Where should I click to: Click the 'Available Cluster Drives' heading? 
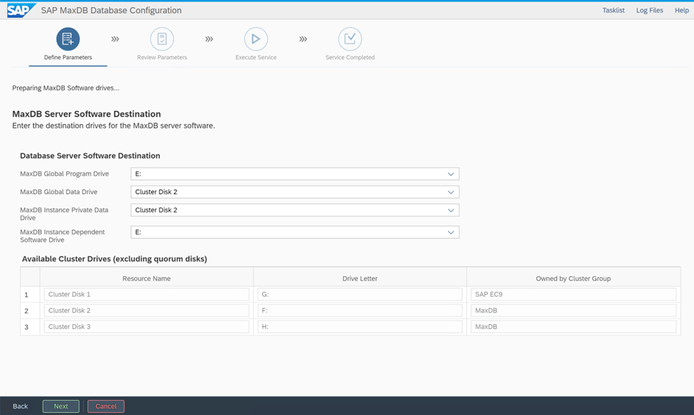(x=115, y=259)
